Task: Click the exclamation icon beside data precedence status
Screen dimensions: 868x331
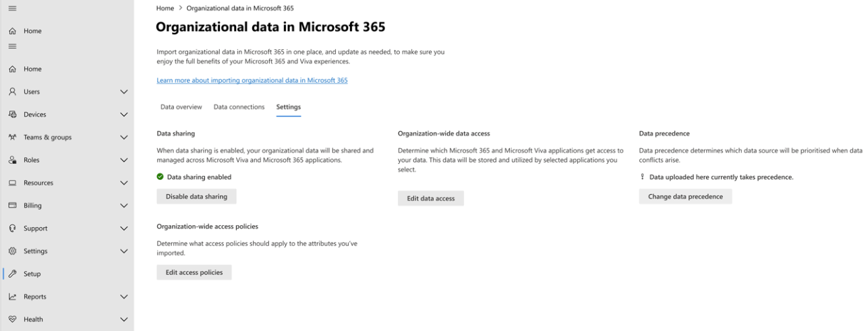Action: tap(642, 177)
